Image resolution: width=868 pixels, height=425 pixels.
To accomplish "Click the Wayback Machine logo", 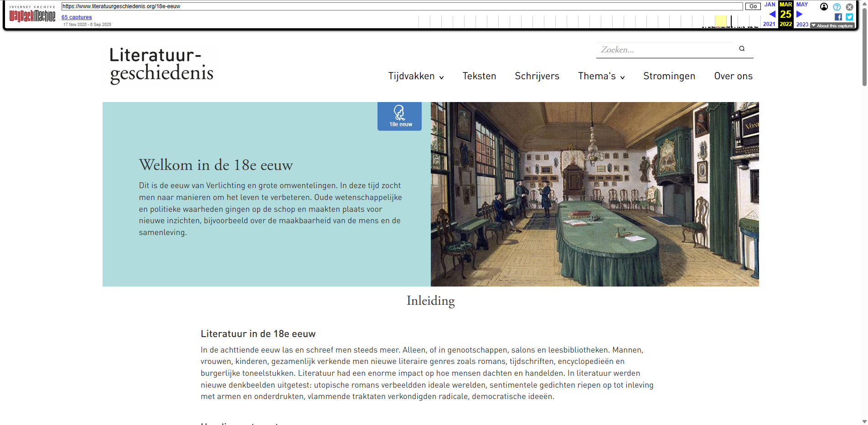I will (x=32, y=16).
